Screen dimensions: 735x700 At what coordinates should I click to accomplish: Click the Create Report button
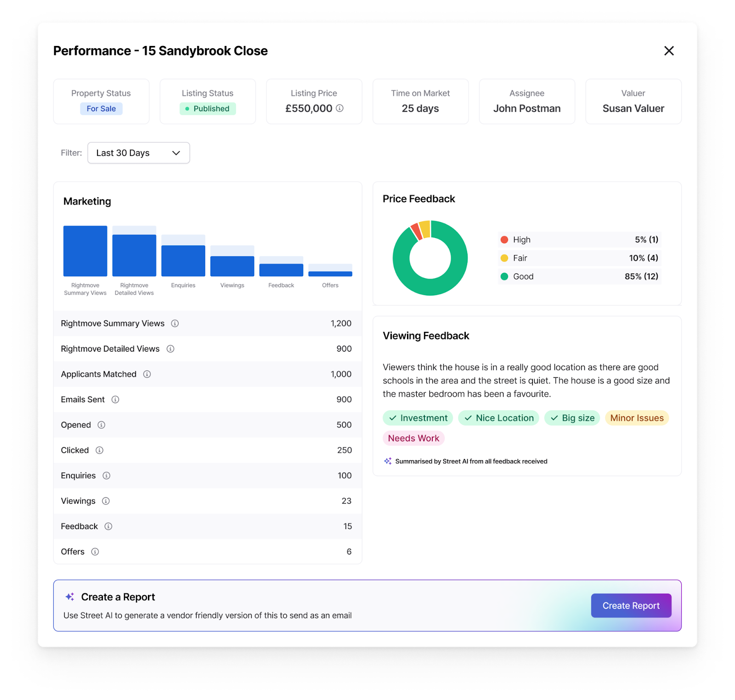point(631,606)
